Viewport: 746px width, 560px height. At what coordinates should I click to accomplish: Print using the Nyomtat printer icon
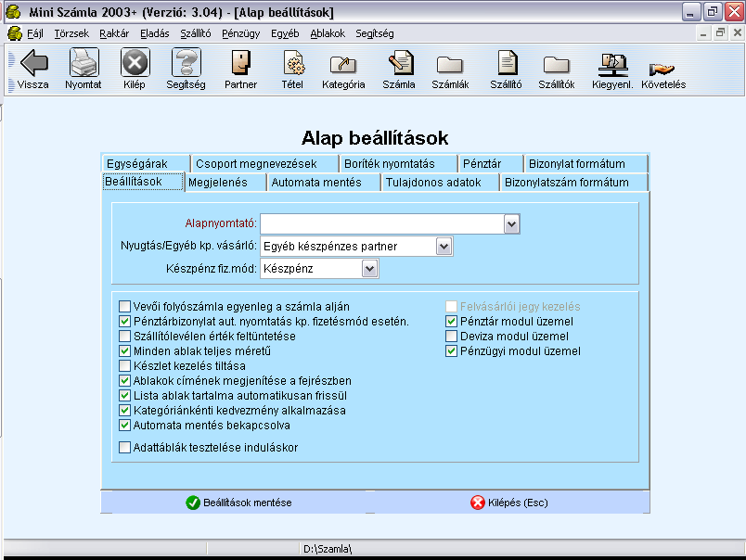click(84, 62)
